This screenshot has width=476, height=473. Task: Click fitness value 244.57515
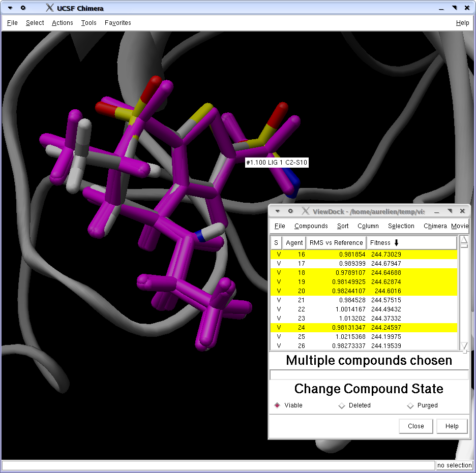click(386, 300)
